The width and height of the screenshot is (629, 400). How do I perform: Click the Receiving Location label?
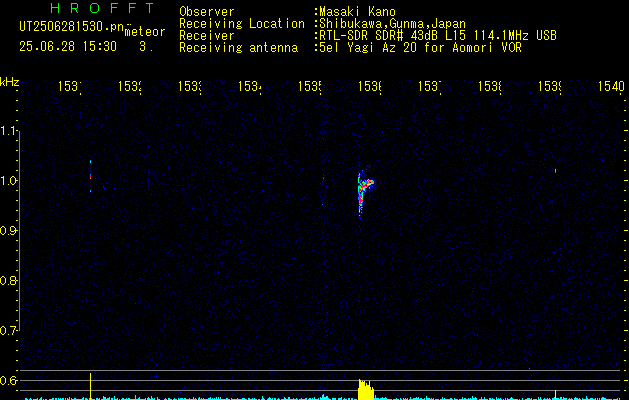coord(242,24)
